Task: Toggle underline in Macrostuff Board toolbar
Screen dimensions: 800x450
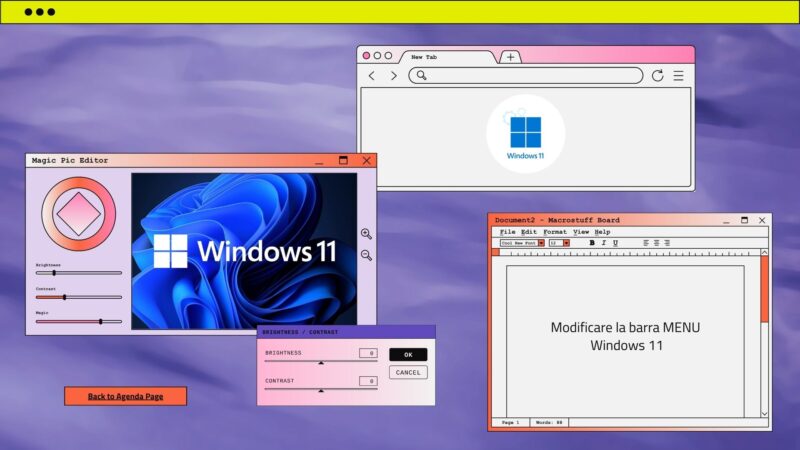Action: [615, 243]
